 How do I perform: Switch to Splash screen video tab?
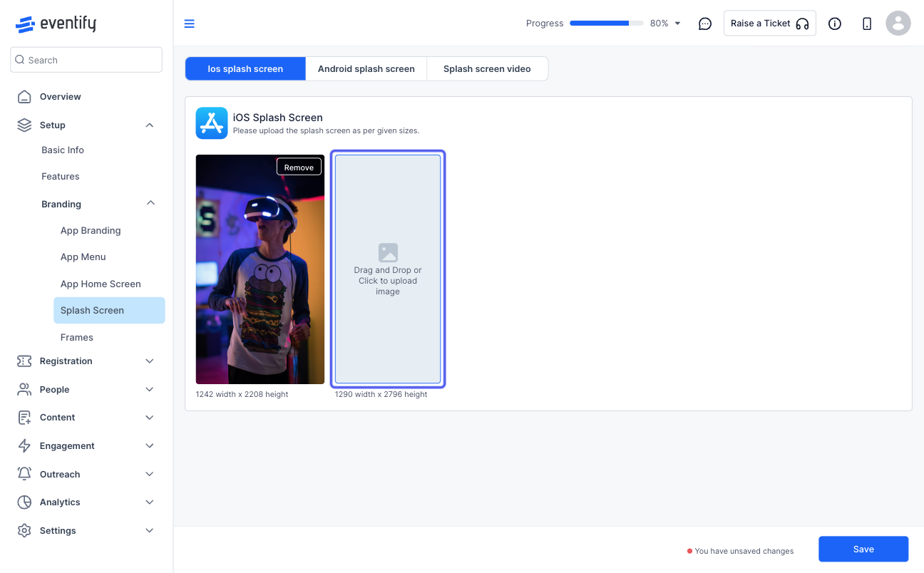487,69
